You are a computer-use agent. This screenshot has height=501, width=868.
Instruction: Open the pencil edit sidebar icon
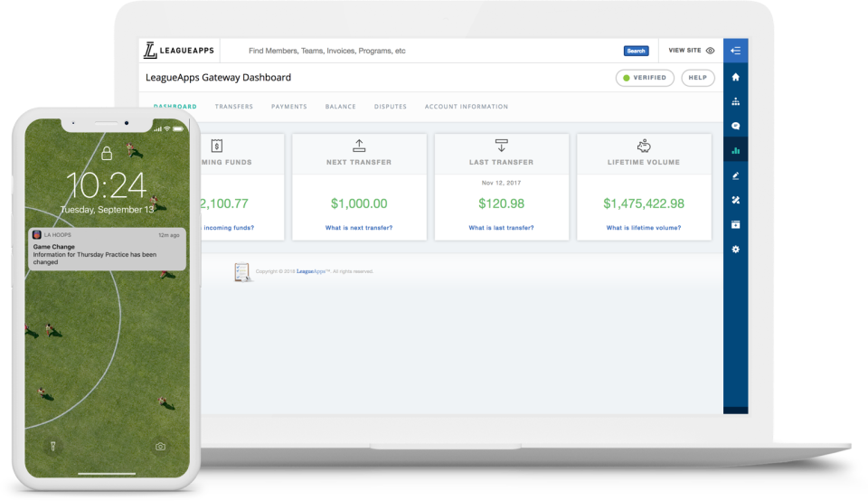point(735,175)
